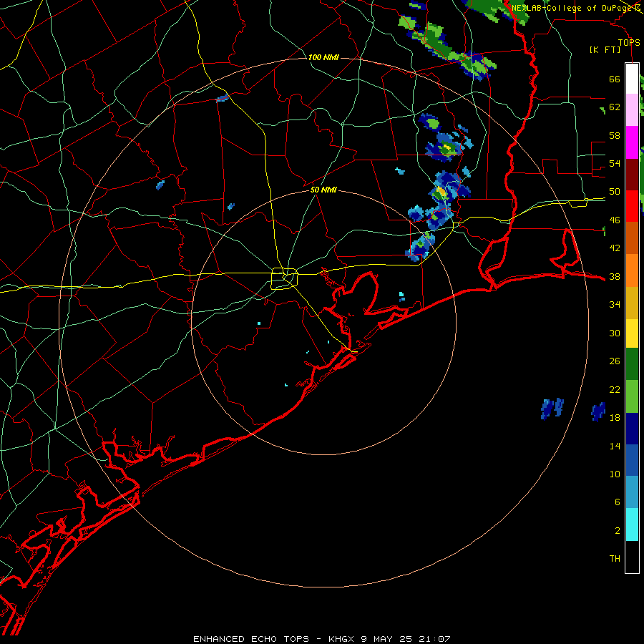644x644 pixels.
Task: Select the 50 NMI range ring label
Action: pyautogui.click(x=323, y=190)
